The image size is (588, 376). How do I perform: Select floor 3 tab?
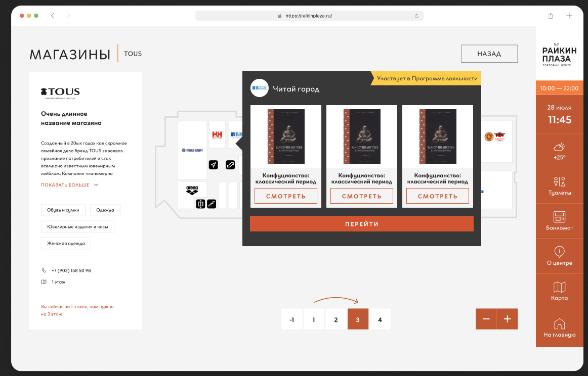point(358,319)
